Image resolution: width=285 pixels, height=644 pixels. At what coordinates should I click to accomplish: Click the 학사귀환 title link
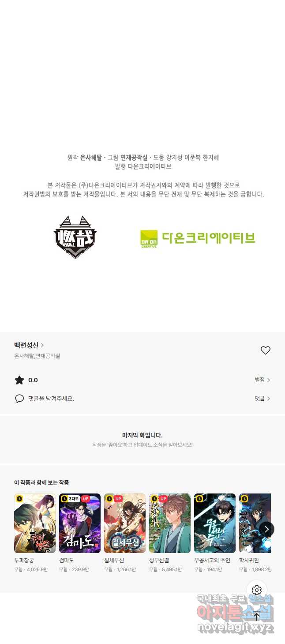coord(249,561)
